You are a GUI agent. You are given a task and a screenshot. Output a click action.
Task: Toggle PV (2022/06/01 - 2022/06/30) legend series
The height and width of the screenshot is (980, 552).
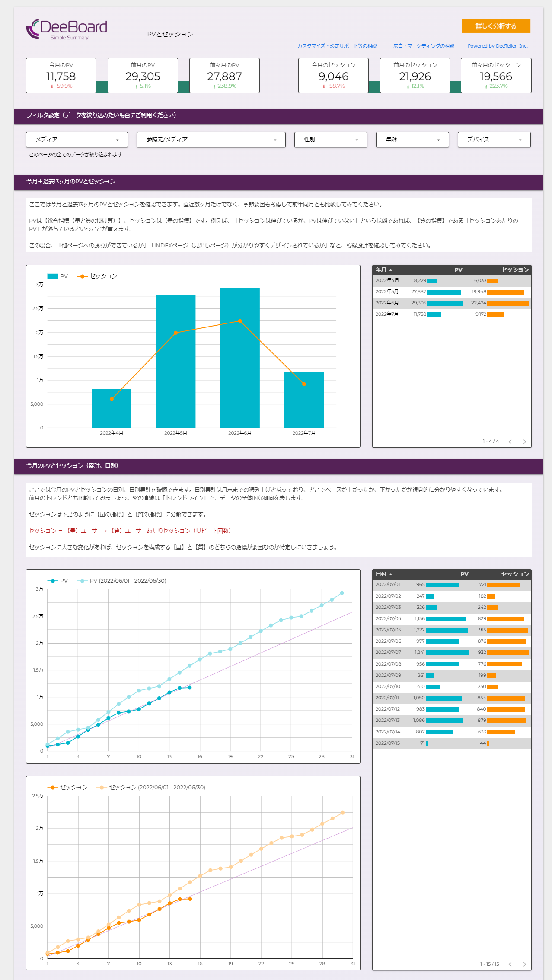click(122, 581)
